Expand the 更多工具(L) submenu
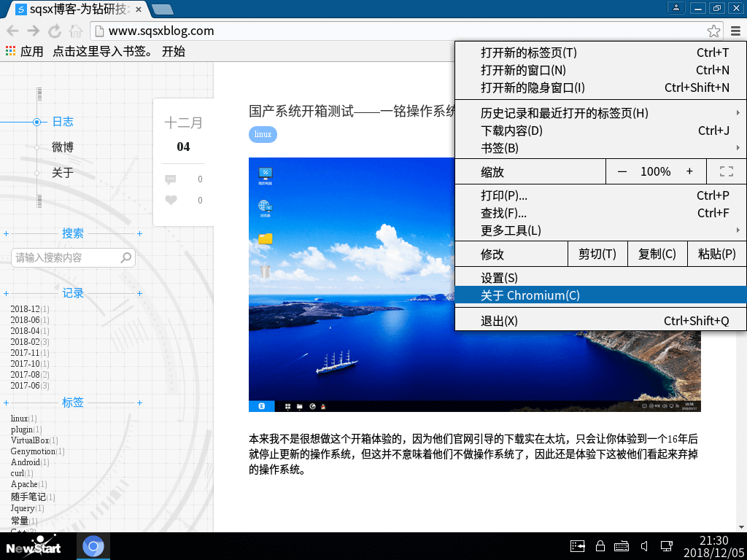Image resolution: width=747 pixels, height=560 pixels. [600, 230]
